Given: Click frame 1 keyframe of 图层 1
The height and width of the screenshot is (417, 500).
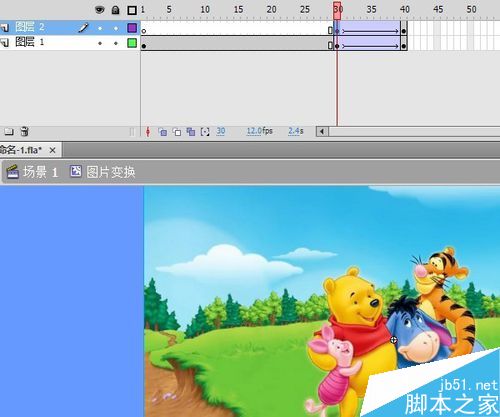Looking at the screenshot, I should pyautogui.click(x=144, y=46).
